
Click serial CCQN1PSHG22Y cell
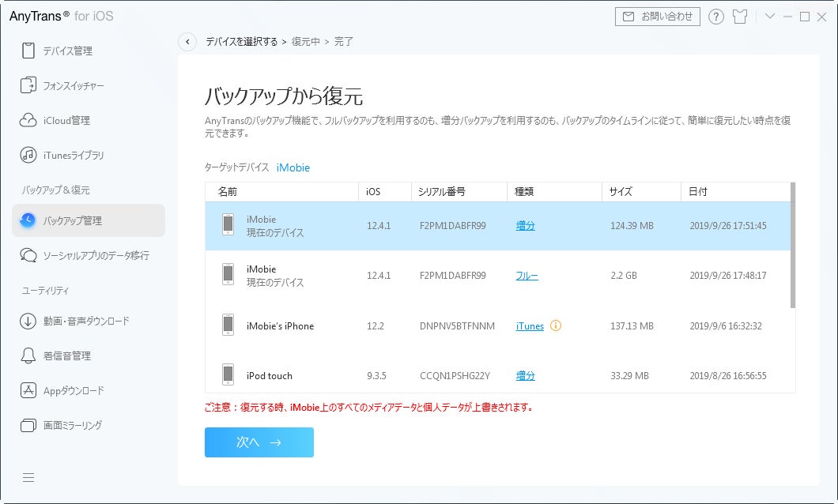pos(455,376)
